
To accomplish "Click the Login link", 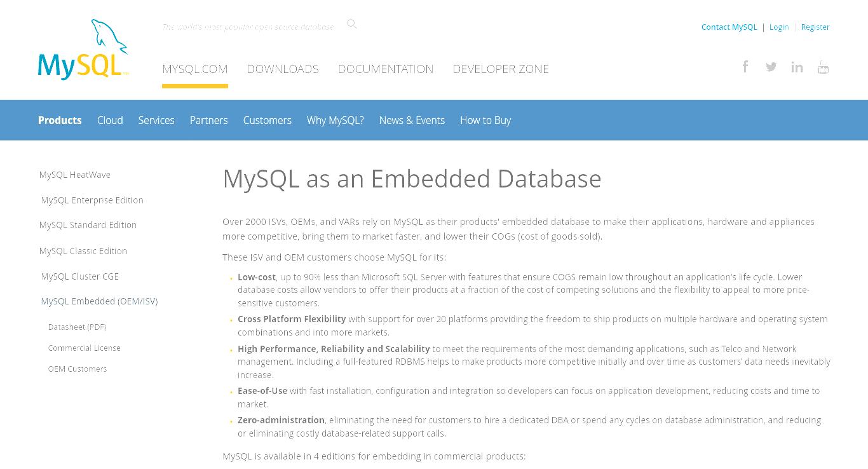I will point(779,27).
